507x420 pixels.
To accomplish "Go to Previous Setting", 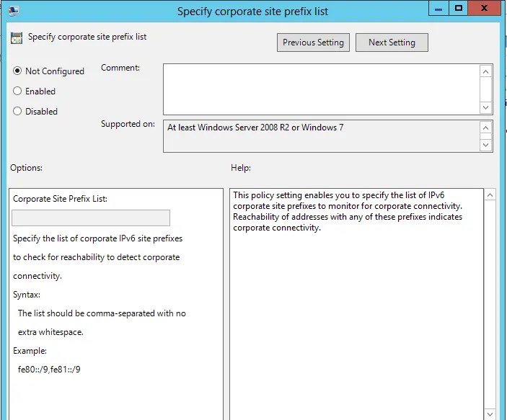I will (x=313, y=43).
